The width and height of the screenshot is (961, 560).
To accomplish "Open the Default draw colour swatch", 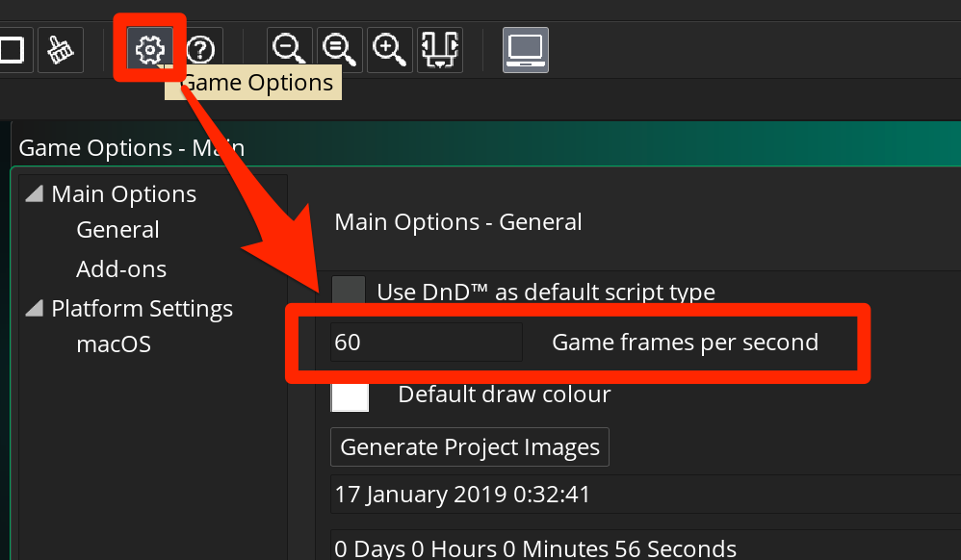I will pos(350,395).
